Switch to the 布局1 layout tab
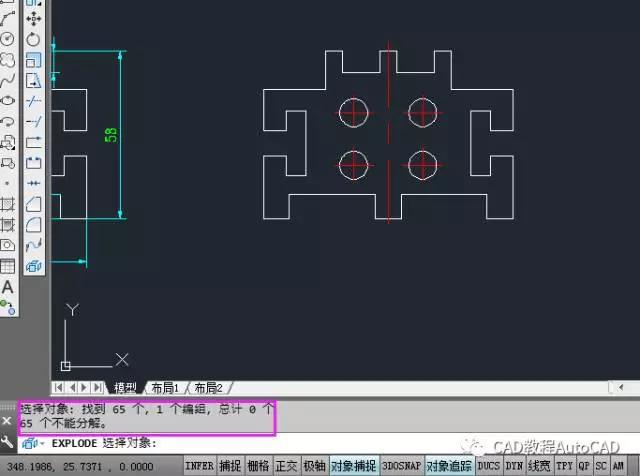 pos(165,387)
